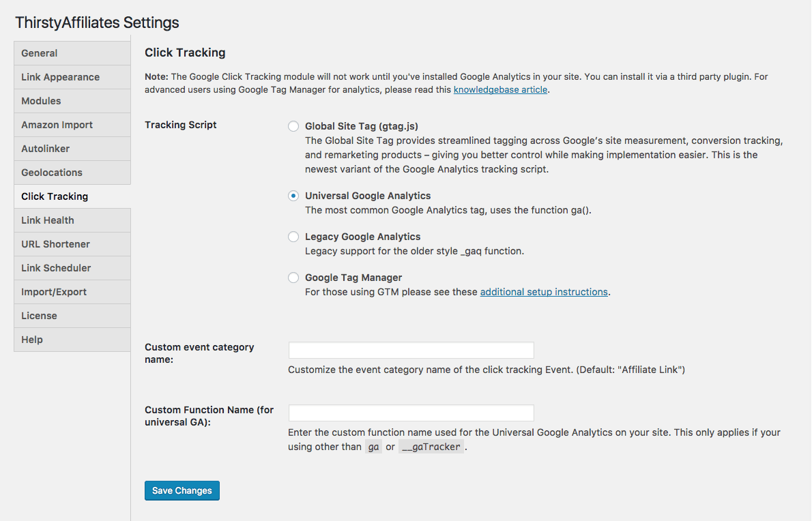Open the Link Scheduler tab

click(x=72, y=268)
